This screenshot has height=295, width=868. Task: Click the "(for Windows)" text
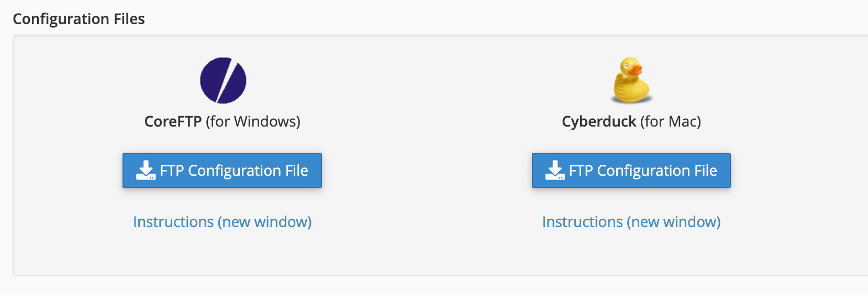(x=253, y=121)
